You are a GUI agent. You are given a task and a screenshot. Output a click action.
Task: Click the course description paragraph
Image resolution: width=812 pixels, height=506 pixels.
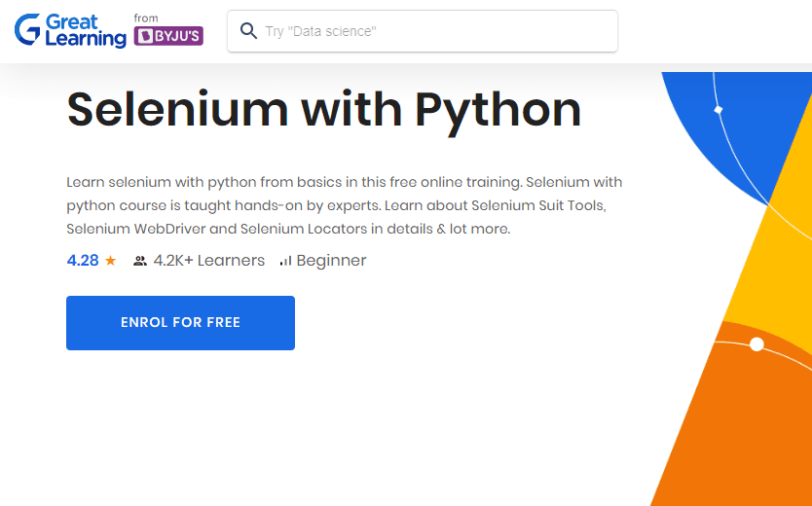tap(344, 205)
